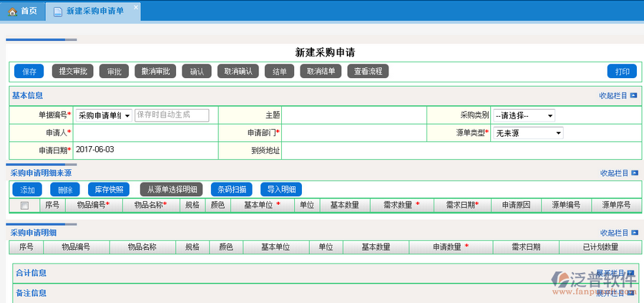The image size is (644, 303).
Task: Open the 单据编号 type dropdown
Action: (104, 115)
